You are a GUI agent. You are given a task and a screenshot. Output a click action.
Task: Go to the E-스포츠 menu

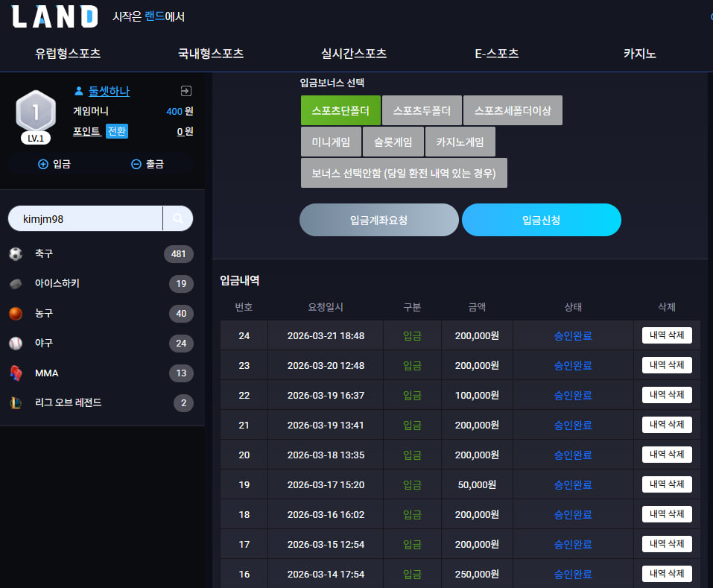(x=496, y=54)
